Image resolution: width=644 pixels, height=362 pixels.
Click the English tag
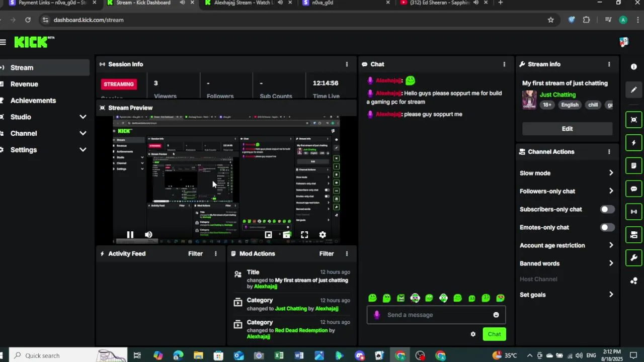click(x=570, y=105)
